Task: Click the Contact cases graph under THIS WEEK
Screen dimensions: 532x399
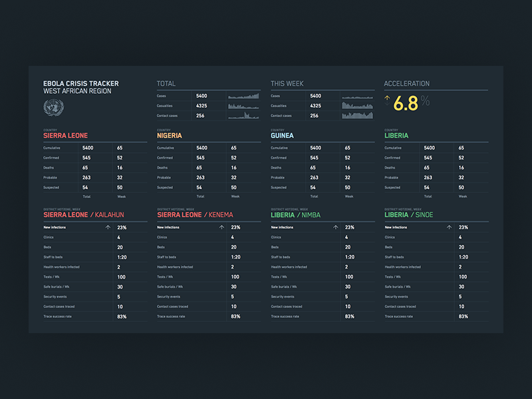Action: [358, 115]
